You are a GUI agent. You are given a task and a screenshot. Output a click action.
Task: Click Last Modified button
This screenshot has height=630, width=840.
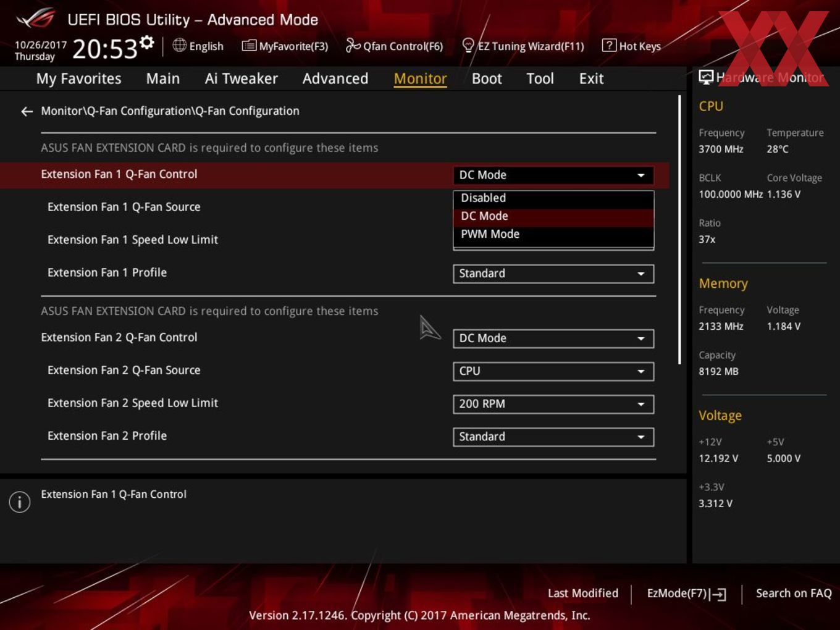click(x=582, y=593)
